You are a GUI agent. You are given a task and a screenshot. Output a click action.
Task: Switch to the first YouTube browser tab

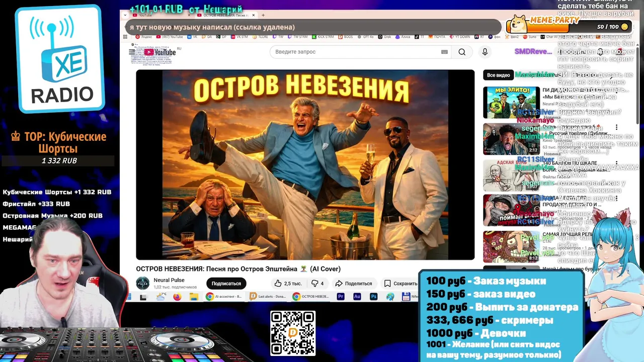(x=160, y=15)
